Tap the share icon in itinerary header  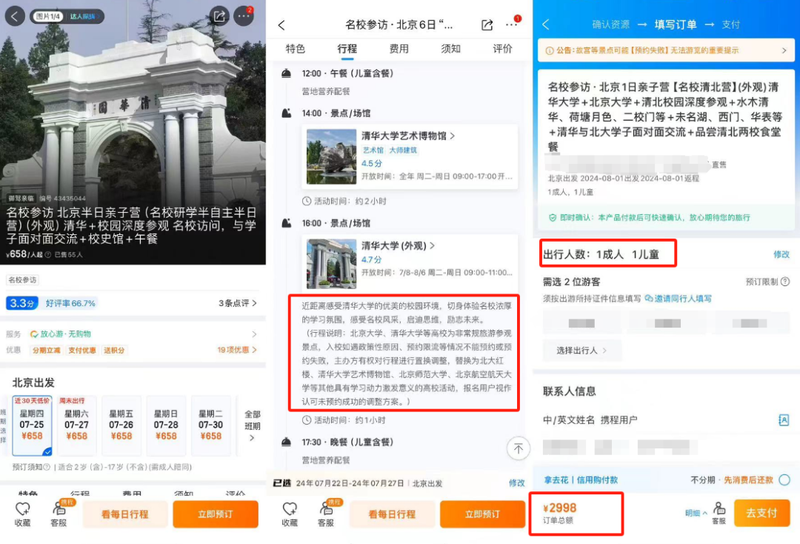(x=487, y=24)
